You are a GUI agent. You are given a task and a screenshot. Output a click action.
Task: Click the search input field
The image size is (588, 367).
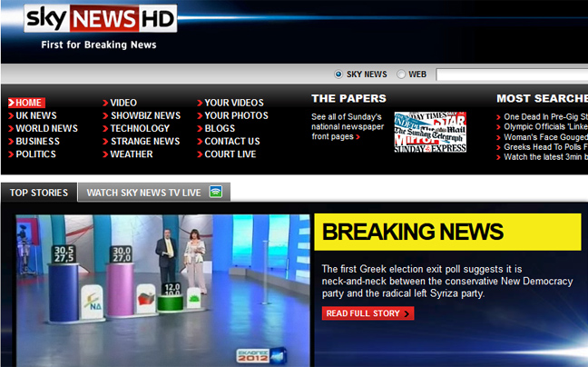pyautogui.click(x=512, y=74)
